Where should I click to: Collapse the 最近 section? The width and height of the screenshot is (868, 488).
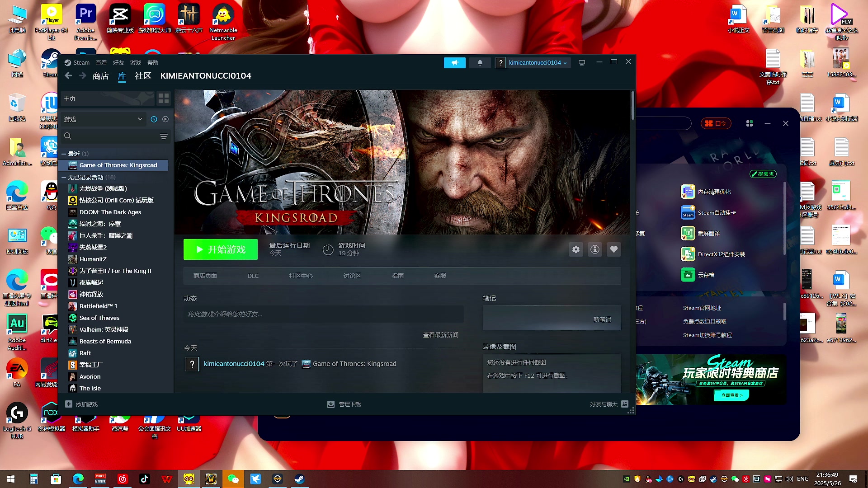64,154
